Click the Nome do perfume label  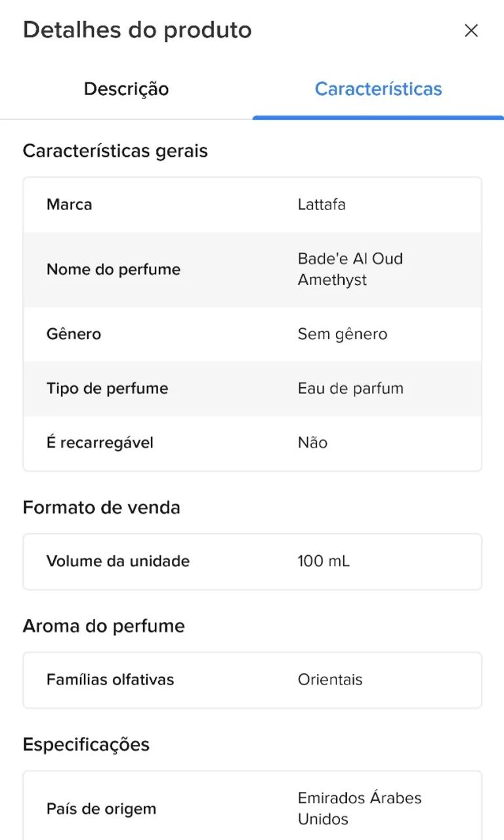click(113, 269)
